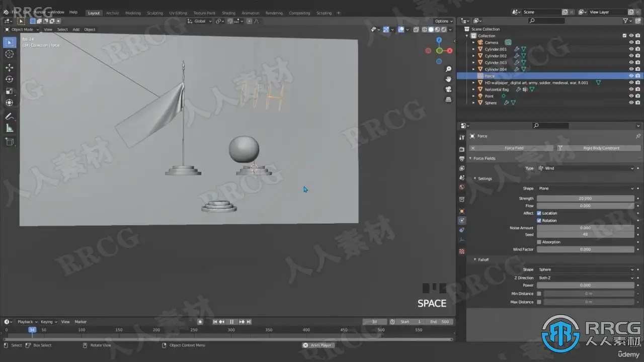This screenshot has height=362, width=644.
Task: Click the Select Box tool
Action: [x=10, y=43]
